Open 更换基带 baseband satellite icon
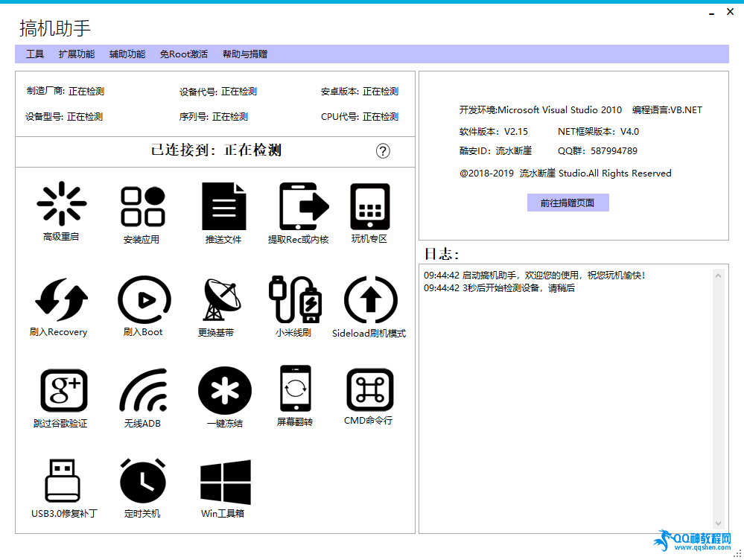Screen dimensions: 744x560 coord(222,299)
